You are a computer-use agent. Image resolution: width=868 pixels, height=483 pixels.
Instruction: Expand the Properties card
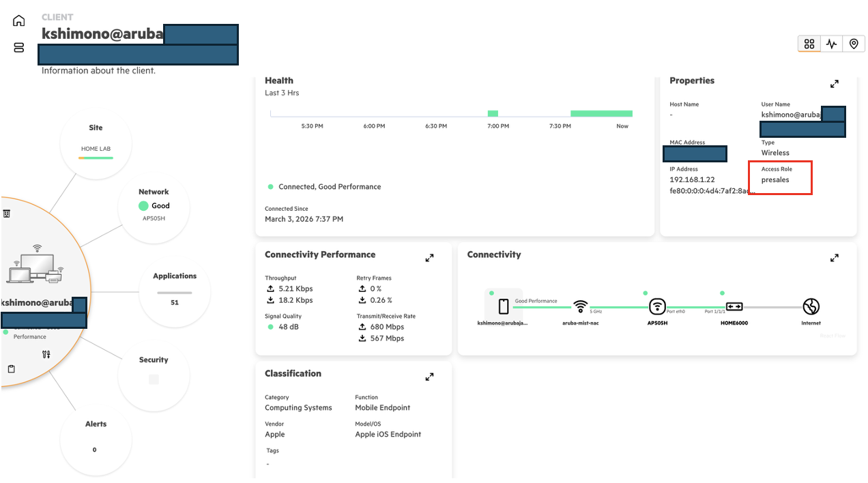(834, 84)
